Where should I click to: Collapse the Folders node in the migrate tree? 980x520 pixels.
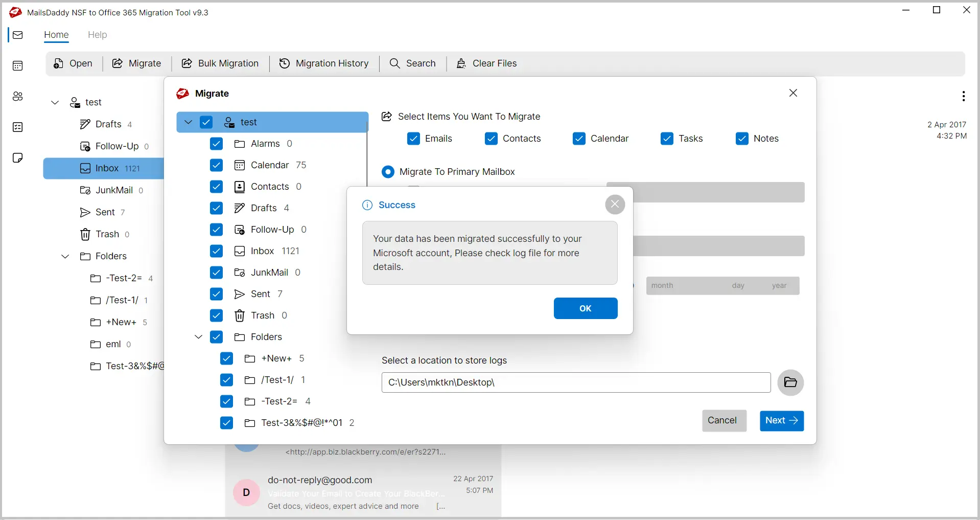coord(198,337)
